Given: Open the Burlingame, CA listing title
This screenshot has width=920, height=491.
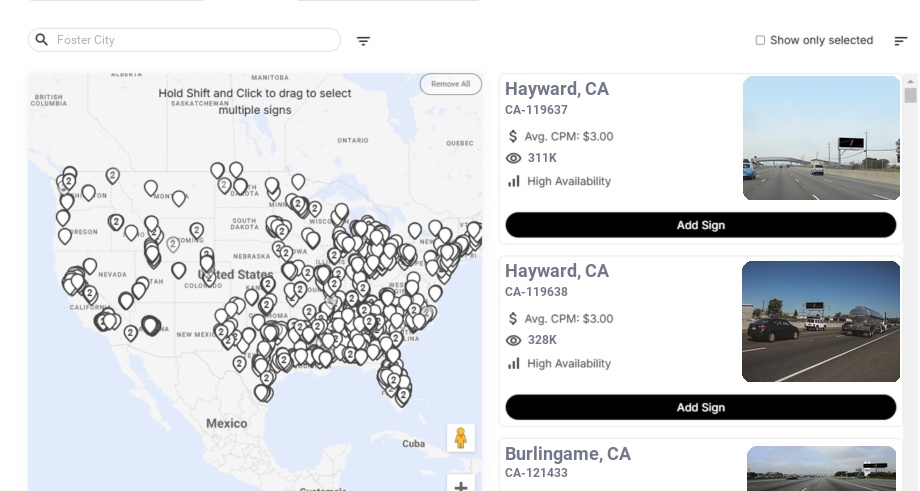Looking at the screenshot, I should (567, 454).
